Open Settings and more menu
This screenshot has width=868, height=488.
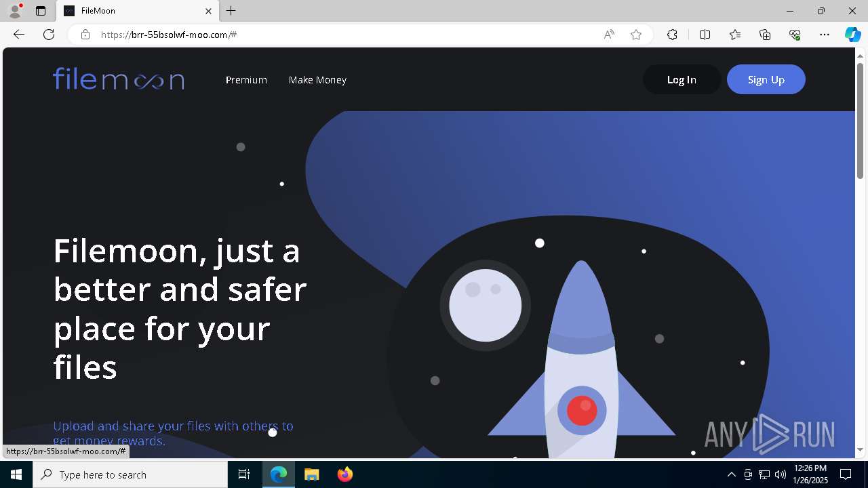coord(825,35)
